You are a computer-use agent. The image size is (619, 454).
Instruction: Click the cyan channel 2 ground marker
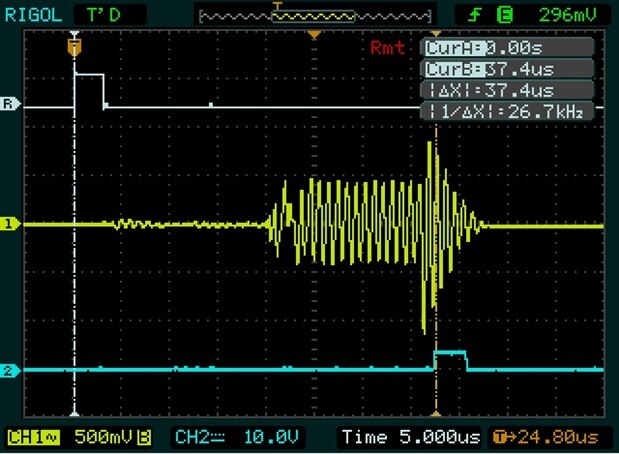(x=9, y=371)
